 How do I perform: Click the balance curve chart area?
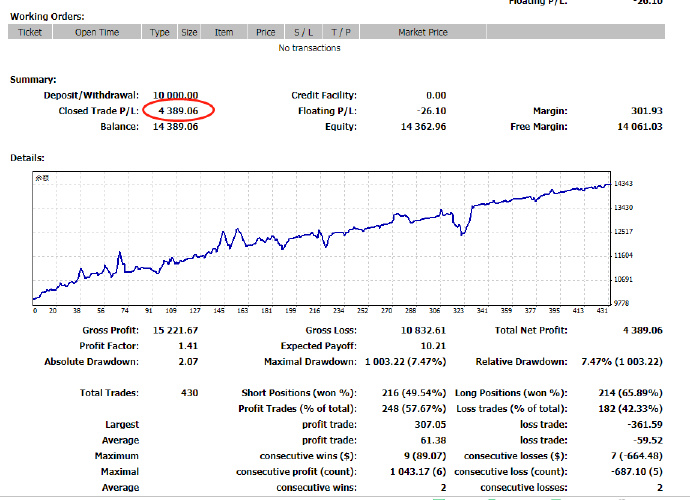click(x=320, y=240)
